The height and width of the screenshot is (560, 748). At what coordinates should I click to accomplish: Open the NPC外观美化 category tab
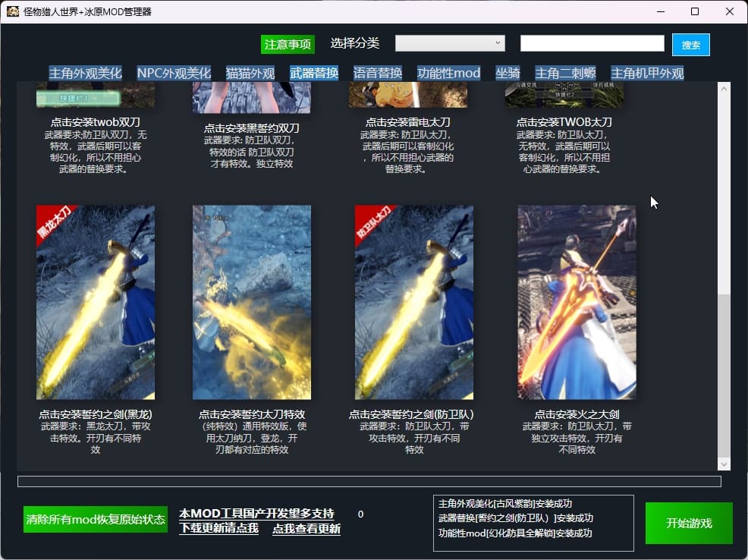coord(174,74)
